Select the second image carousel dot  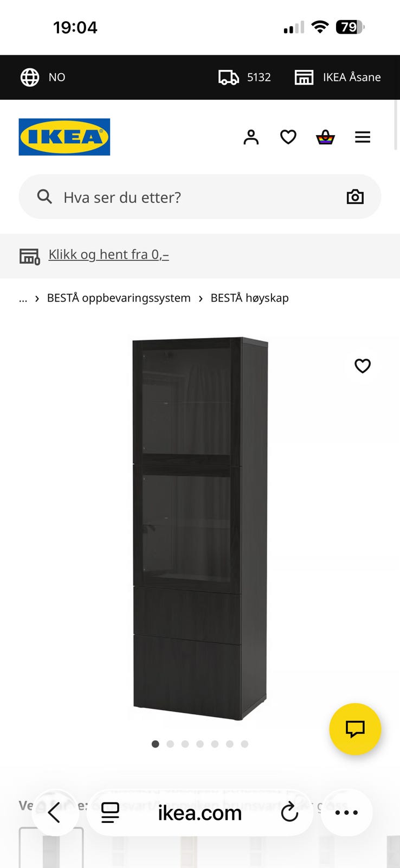coord(170,744)
